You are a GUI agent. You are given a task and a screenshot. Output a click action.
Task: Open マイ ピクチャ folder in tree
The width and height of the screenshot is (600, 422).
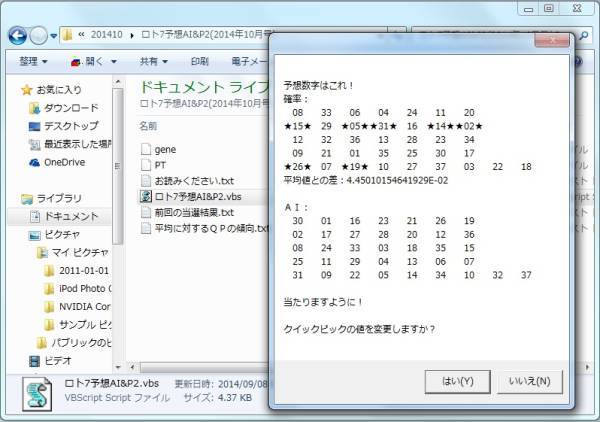click(80, 253)
